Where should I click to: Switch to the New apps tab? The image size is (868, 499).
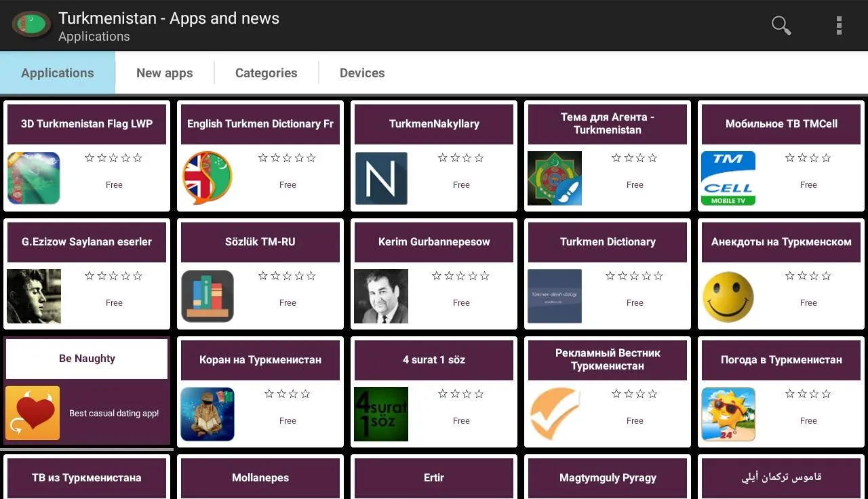(165, 73)
